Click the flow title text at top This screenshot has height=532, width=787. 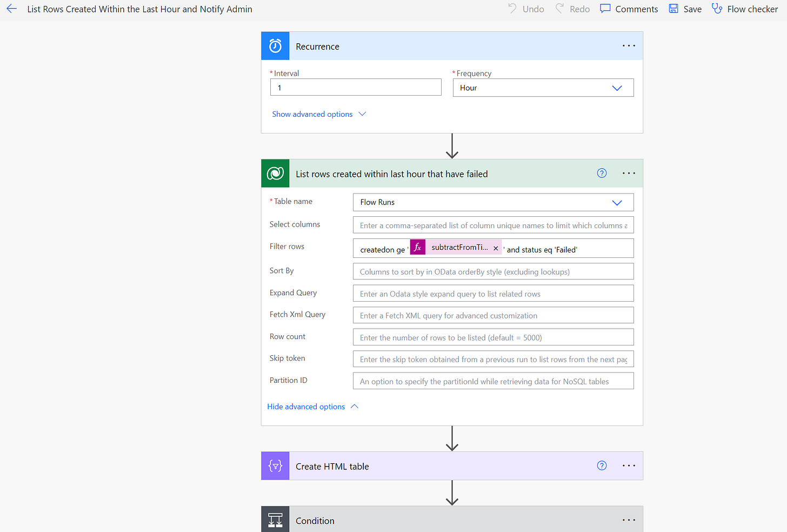[140, 9]
